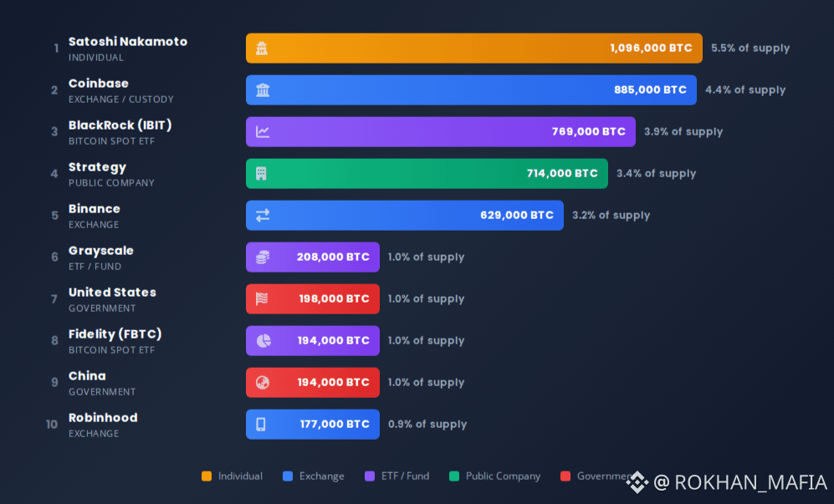Select the Robinhood name label
The image size is (834, 504).
point(103,418)
